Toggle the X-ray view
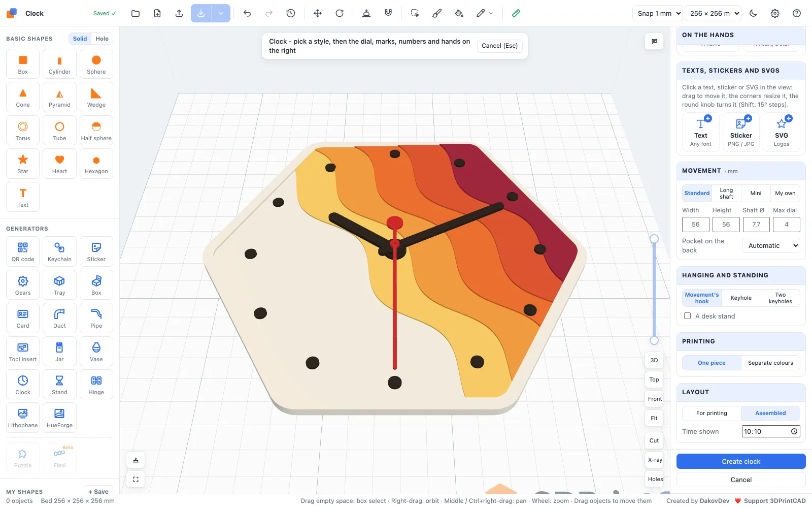Image resolution: width=812 pixels, height=508 pixels. coord(655,460)
